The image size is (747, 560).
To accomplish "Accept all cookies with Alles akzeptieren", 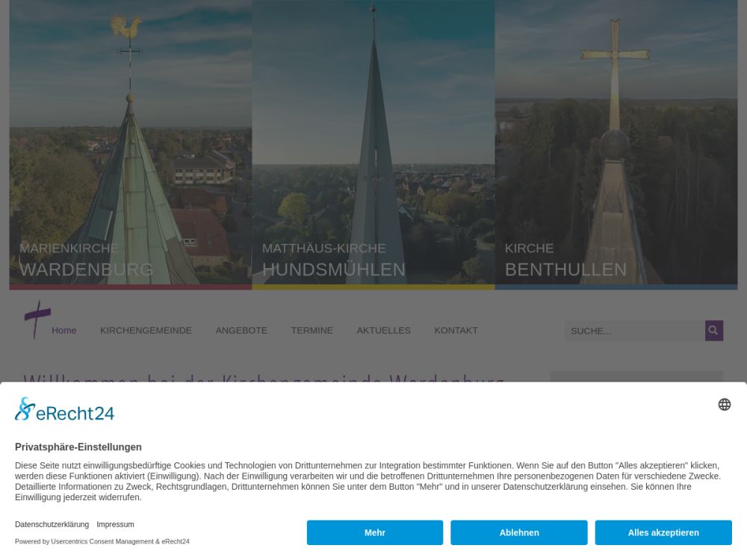I will [663, 532].
